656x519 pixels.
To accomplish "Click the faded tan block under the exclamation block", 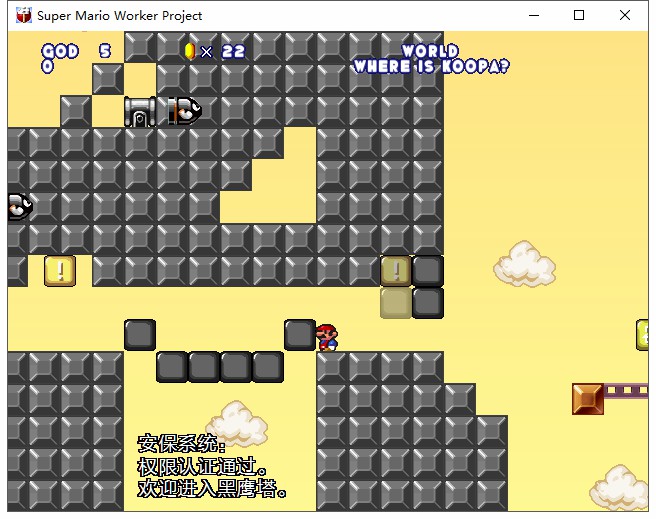I will (x=396, y=303).
